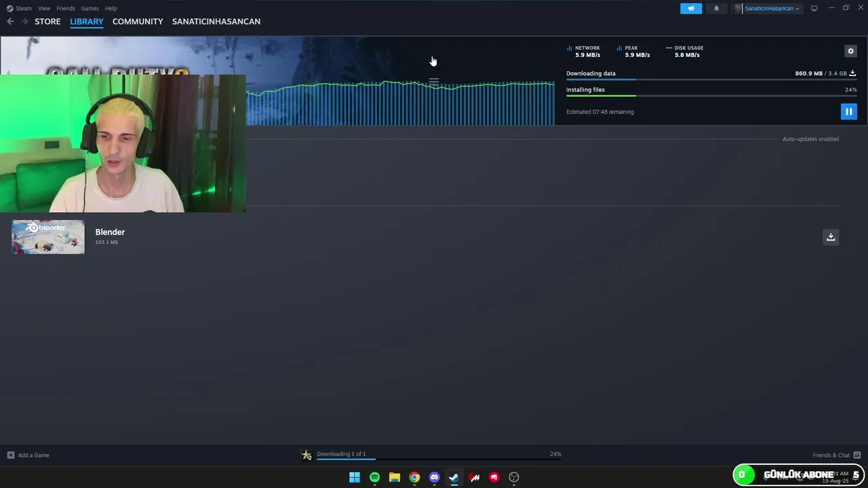This screenshot has height=488, width=868.
Task: Open the notifications bell
Action: [x=716, y=8]
